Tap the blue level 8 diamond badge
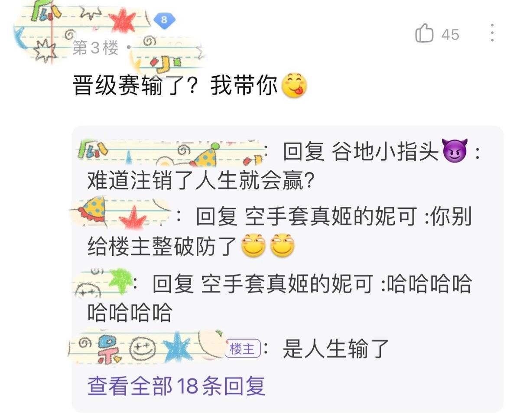The height and width of the screenshot is (420, 520). [x=163, y=20]
